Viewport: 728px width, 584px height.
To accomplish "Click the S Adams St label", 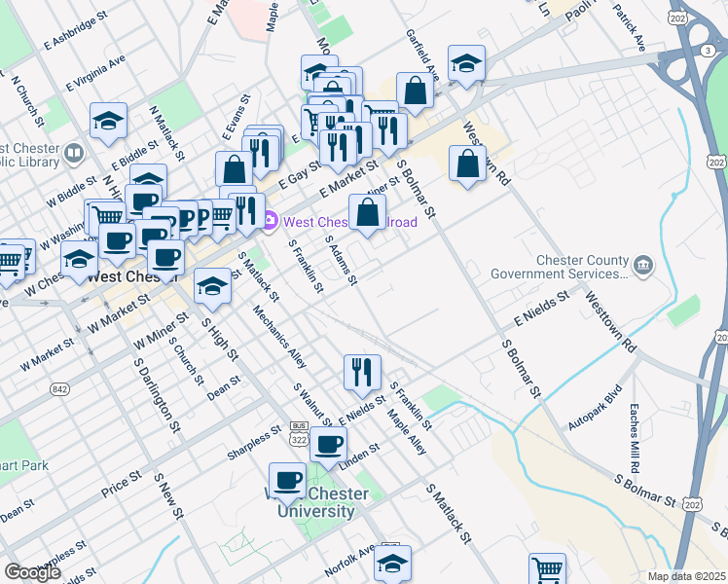I will [x=342, y=261].
